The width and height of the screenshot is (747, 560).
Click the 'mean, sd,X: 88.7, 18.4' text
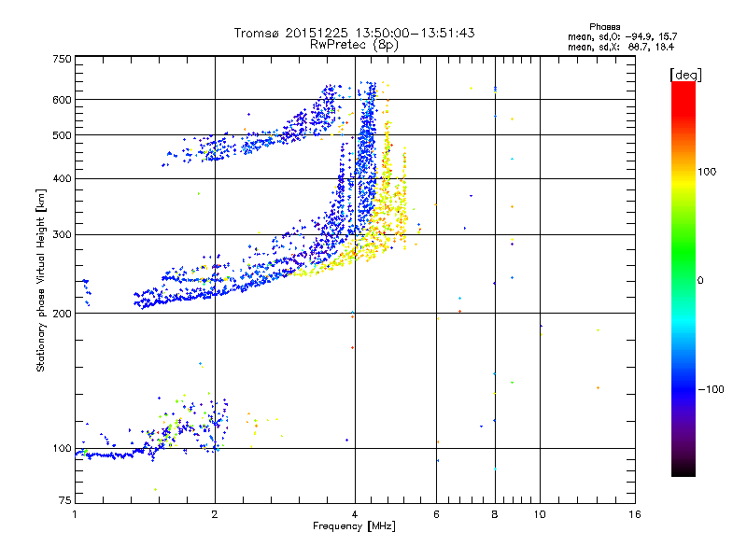tap(621, 47)
